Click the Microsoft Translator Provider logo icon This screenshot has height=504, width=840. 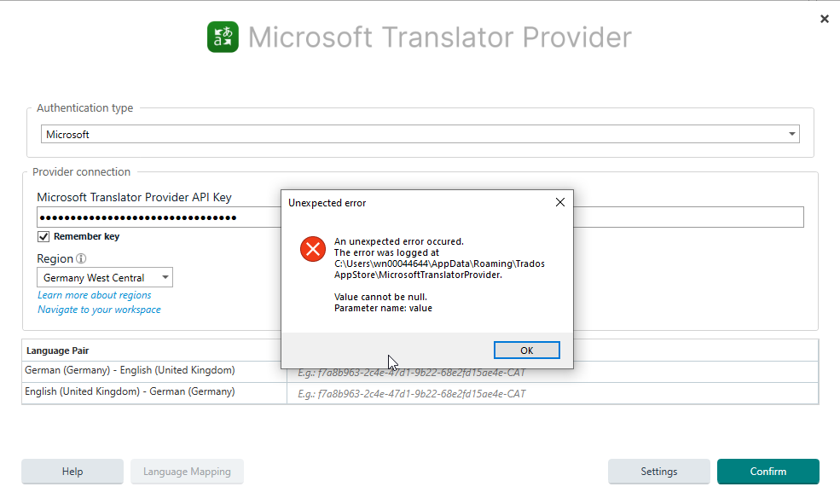223,37
